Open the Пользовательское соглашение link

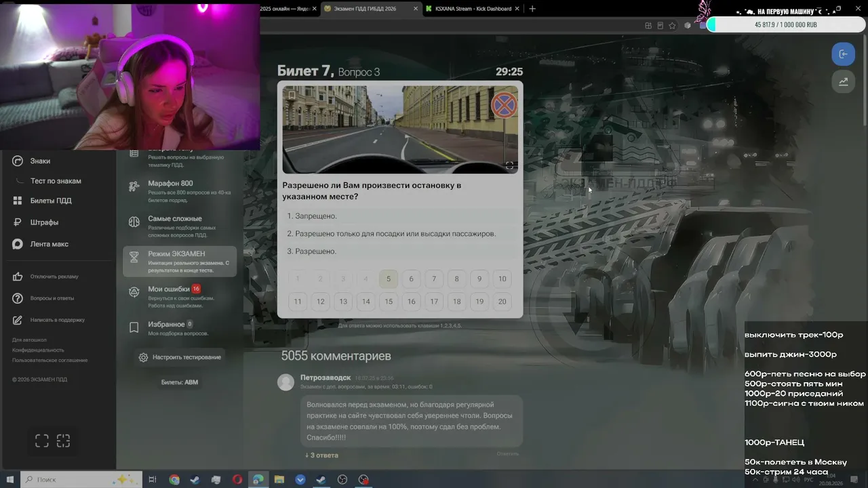50,360
